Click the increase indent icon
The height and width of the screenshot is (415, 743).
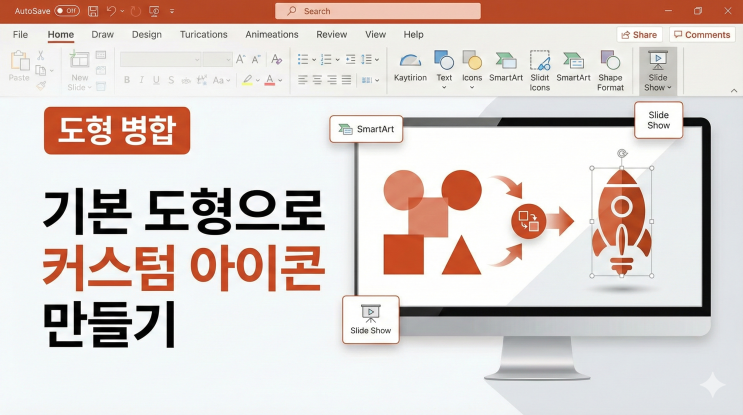(x=351, y=60)
